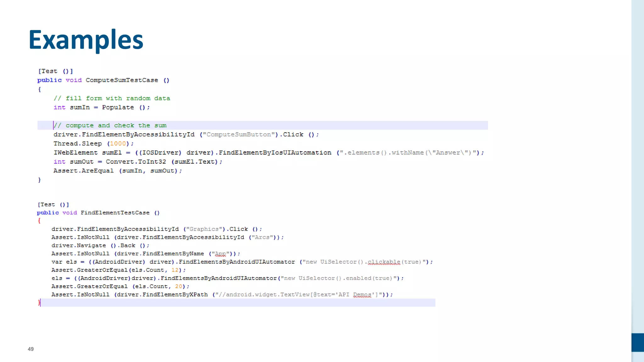
Task: Click the Thread.Sleep 1000 value
Action: pos(118,144)
